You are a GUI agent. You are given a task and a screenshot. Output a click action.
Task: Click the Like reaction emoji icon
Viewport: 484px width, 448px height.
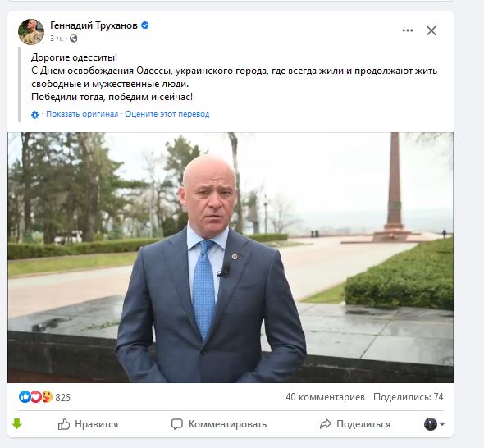[25, 397]
